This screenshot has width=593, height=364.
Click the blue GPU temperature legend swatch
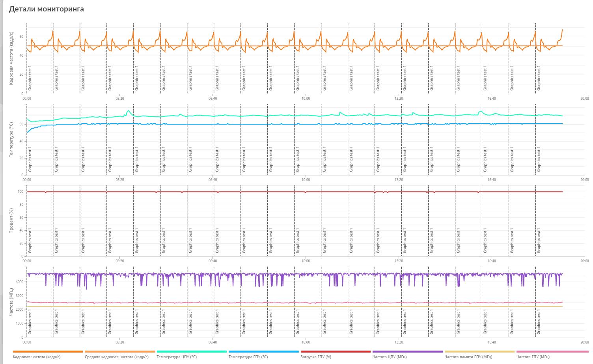coord(264,351)
